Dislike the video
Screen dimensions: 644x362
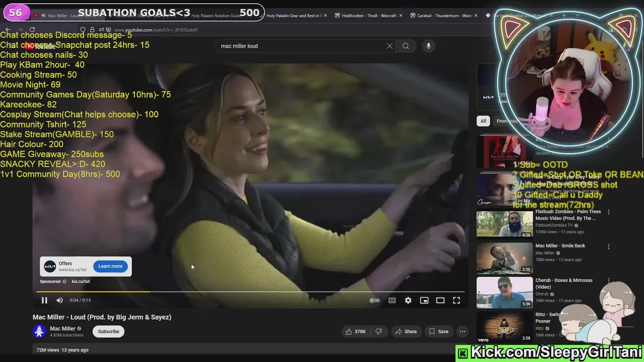[x=379, y=331]
